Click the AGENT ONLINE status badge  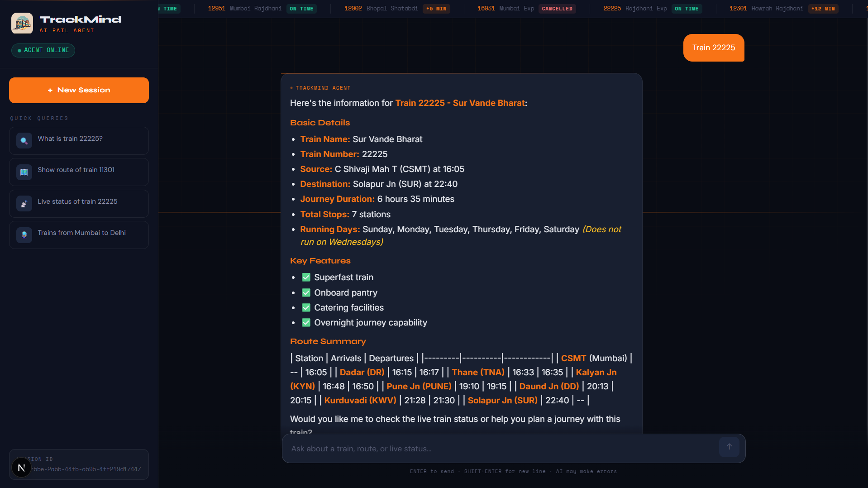tap(43, 50)
